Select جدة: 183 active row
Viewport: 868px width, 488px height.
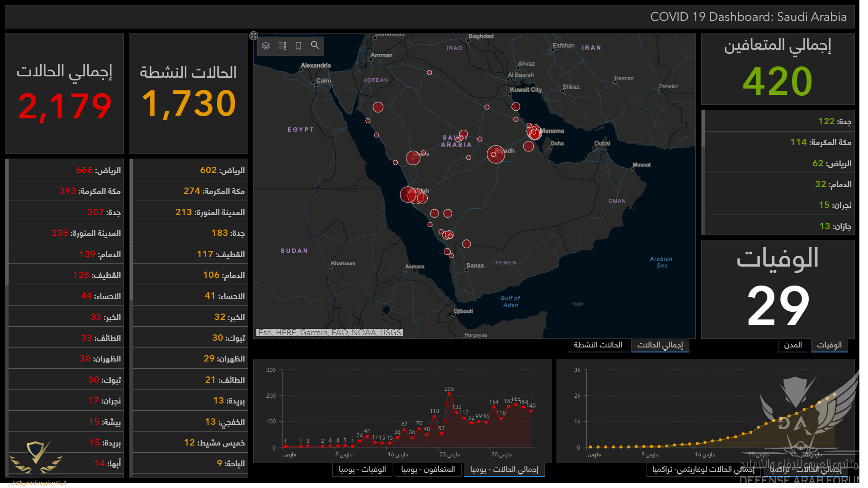coord(190,233)
